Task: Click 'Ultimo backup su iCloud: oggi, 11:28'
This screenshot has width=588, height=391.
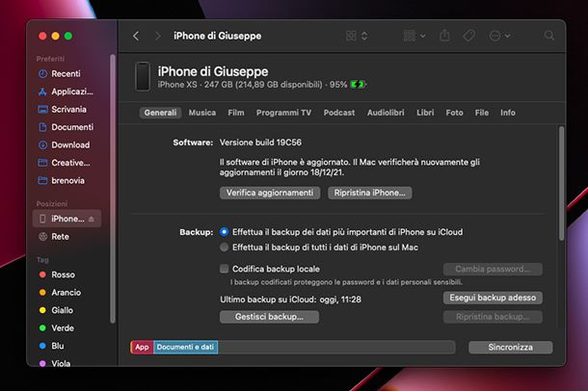Action: [x=290, y=300]
